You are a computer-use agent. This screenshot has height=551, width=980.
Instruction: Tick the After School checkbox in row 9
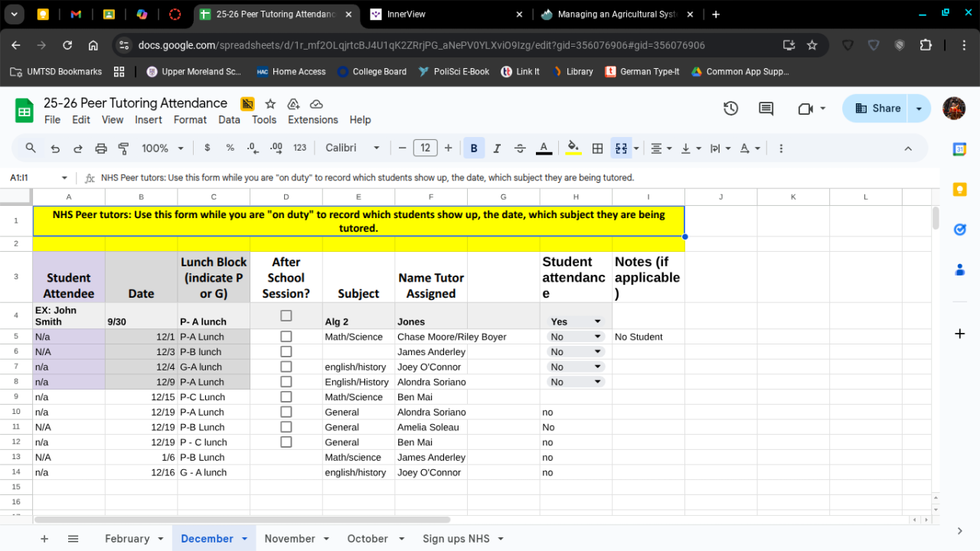pos(286,397)
